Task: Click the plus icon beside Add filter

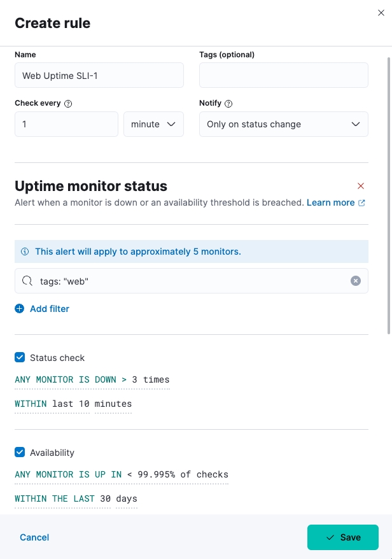Action: click(20, 309)
